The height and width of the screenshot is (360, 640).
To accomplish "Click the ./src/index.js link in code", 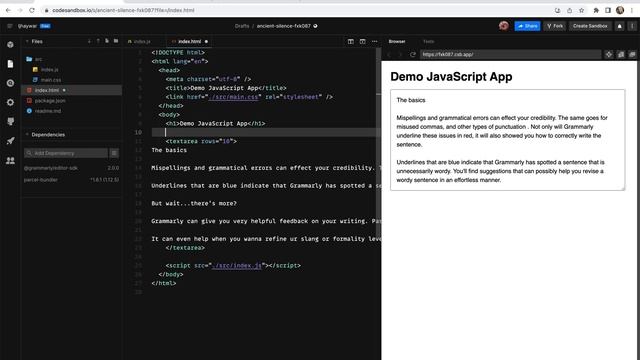I will click(236, 266).
